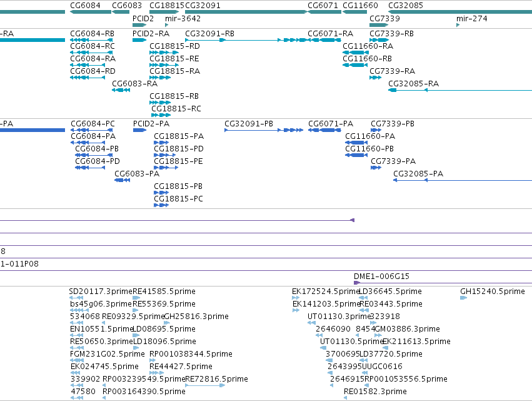
Task: Select transcript CG18815-RE
Action: 174,59
